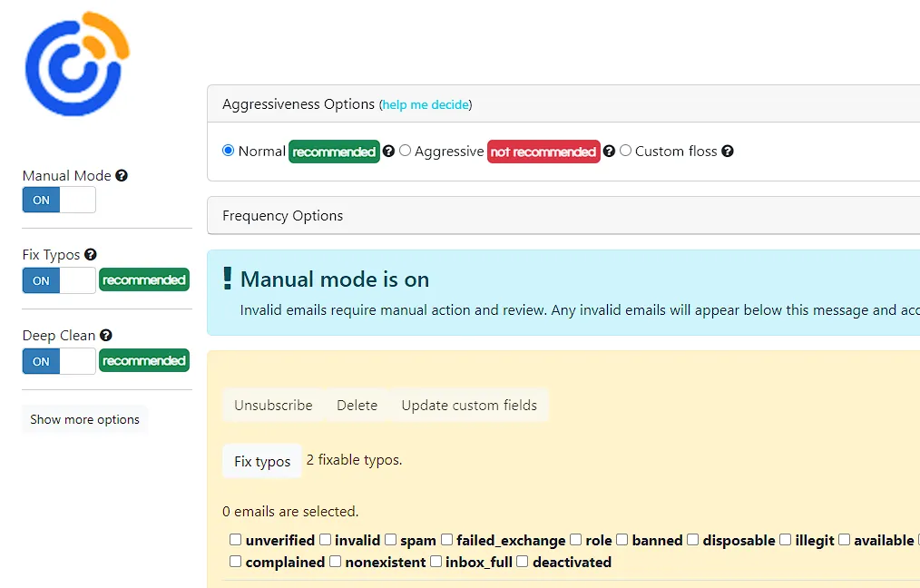Click the Fix typos button

click(x=261, y=461)
